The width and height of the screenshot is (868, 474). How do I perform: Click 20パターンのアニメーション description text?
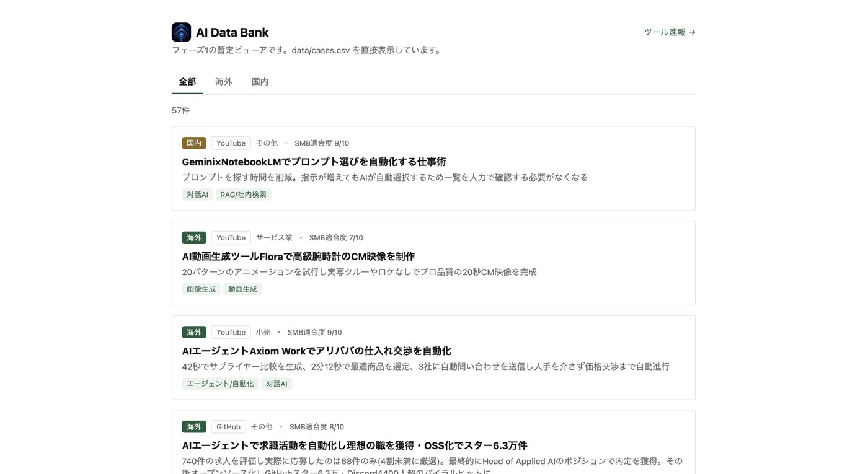[x=360, y=272]
